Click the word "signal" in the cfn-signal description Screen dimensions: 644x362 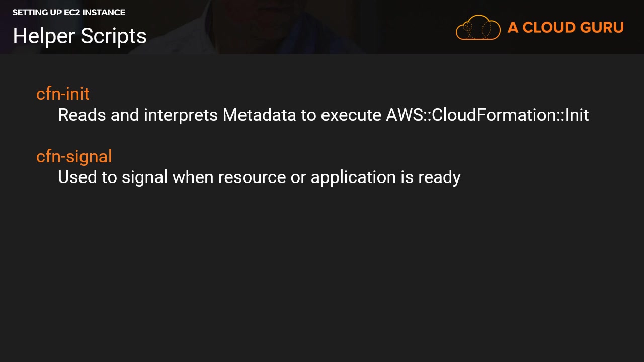(144, 177)
